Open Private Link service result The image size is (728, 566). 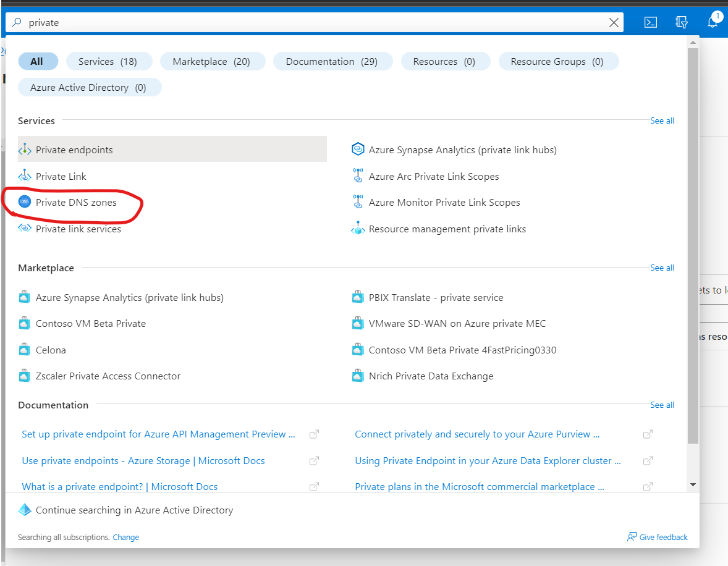click(61, 177)
